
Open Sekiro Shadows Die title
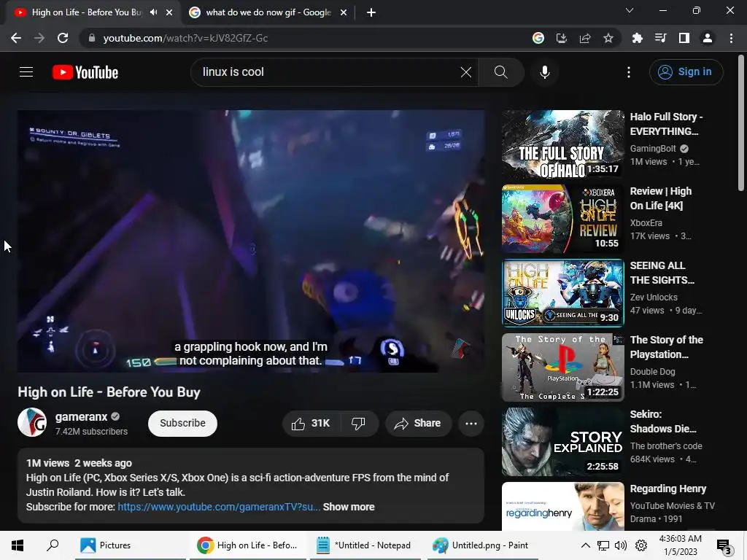(x=662, y=421)
